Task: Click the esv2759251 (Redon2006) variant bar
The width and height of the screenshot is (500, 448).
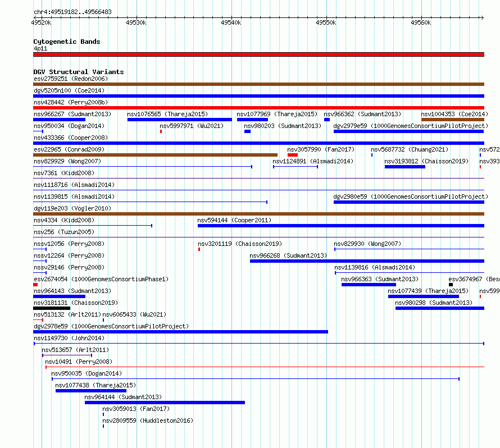Action: (258, 84)
